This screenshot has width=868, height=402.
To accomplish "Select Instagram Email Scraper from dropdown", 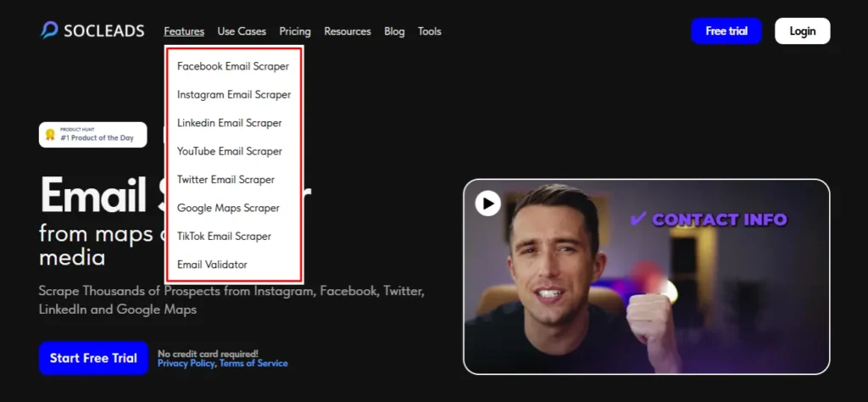I will (234, 95).
